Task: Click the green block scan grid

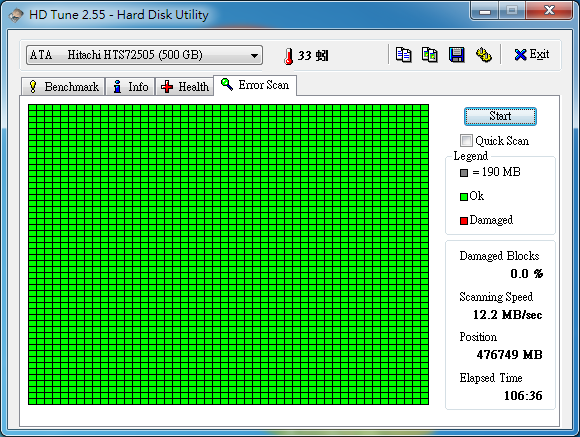Action: [229, 255]
